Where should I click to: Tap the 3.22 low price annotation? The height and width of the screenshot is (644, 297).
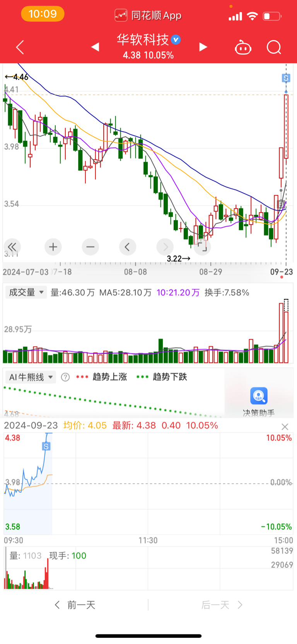pyautogui.click(x=178, y=258)
